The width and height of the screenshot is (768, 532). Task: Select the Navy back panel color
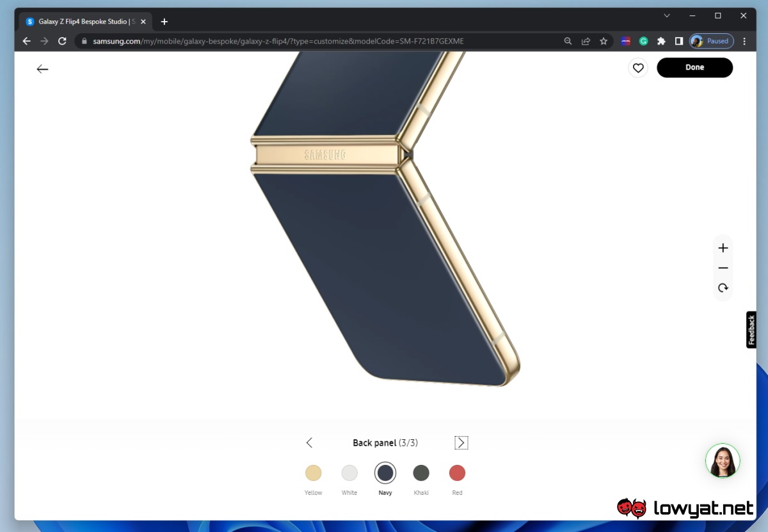tap(385, 473)
